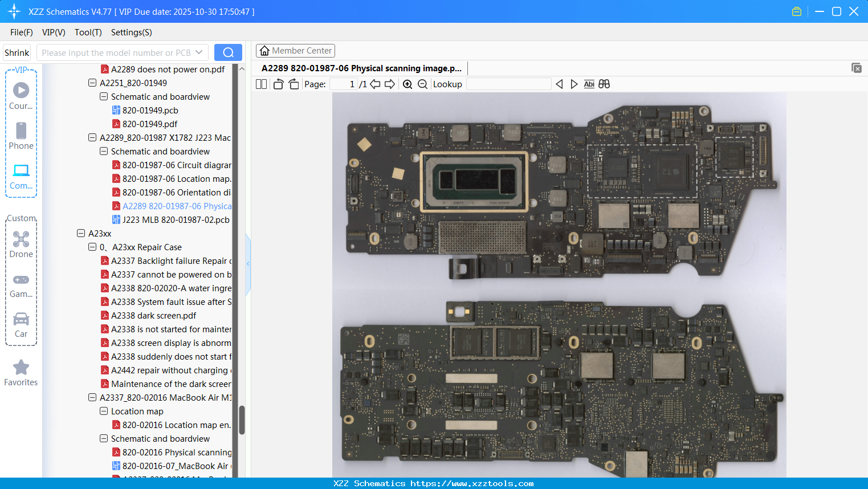
Task: Open Favorites star in sidebar
Action: [x=21, y=373]
